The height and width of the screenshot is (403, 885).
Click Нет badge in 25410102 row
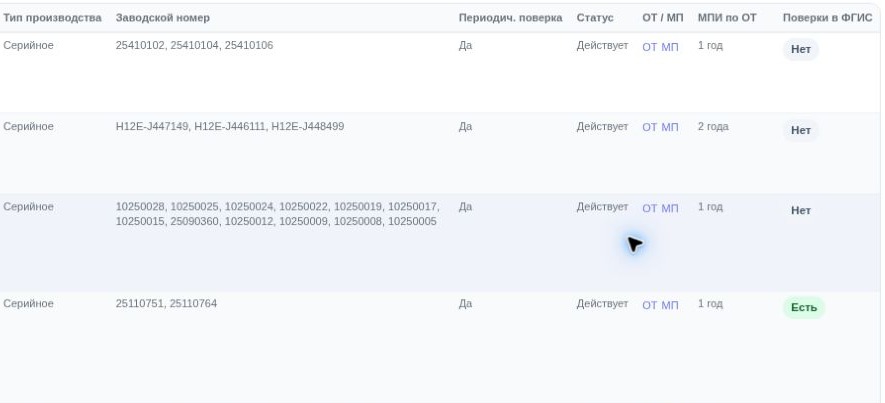pos(800,49)
